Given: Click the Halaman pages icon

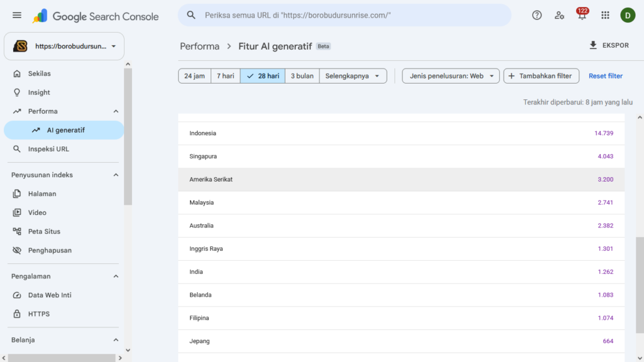Looking at the screenshot, I should [17, 194].
